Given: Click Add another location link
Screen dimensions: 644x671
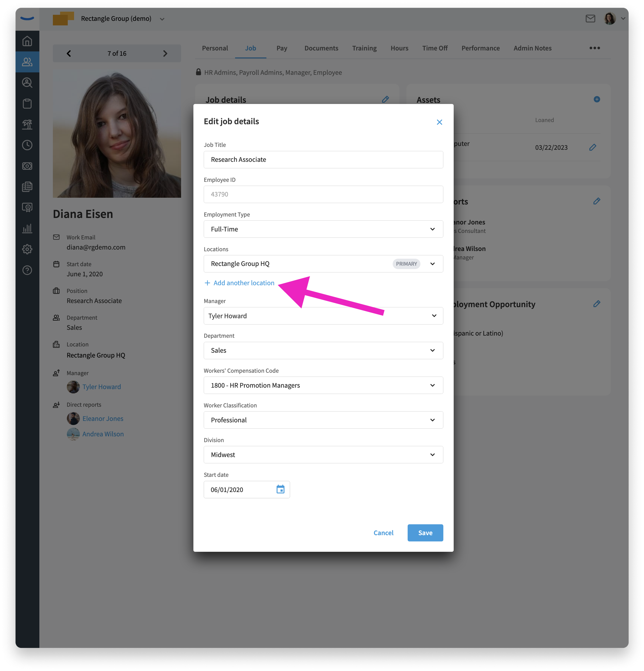Looking at the screenshot, I should tap(239, 283).
